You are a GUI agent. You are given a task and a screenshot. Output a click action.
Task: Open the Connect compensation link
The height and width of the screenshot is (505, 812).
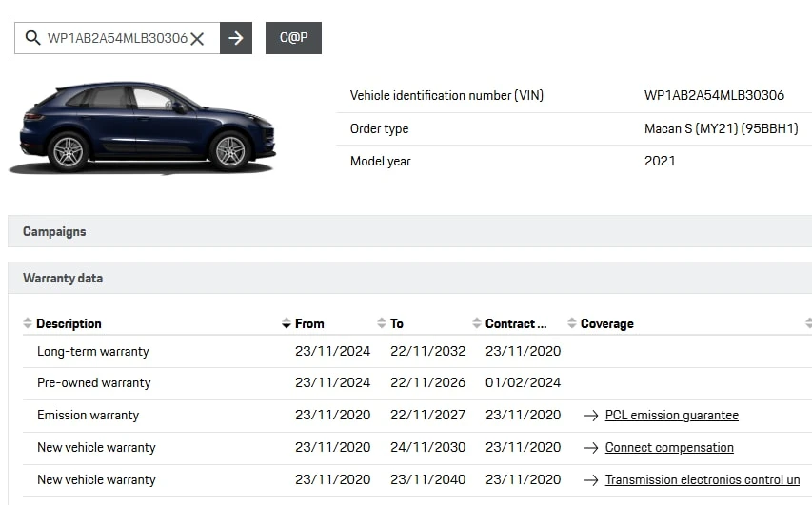click(669, 448)
